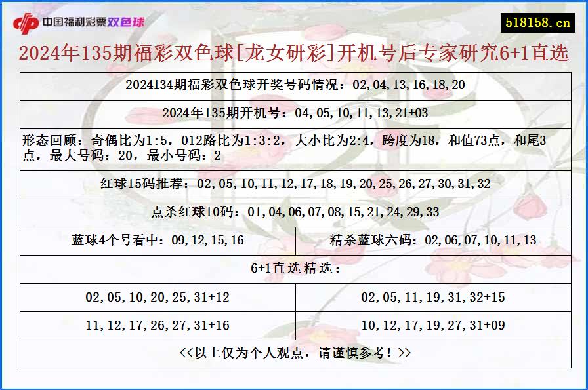Image resolution: width=588 pixels, height=390 pixels.
Task: Click the article title about 6+1直选
Action: coord(294,56)
